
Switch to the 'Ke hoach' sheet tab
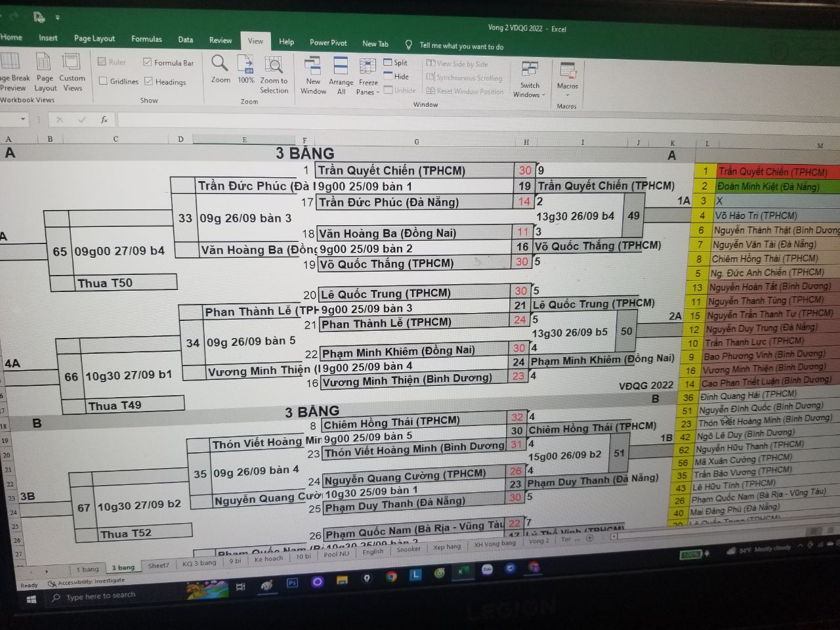tap(268, 559)
